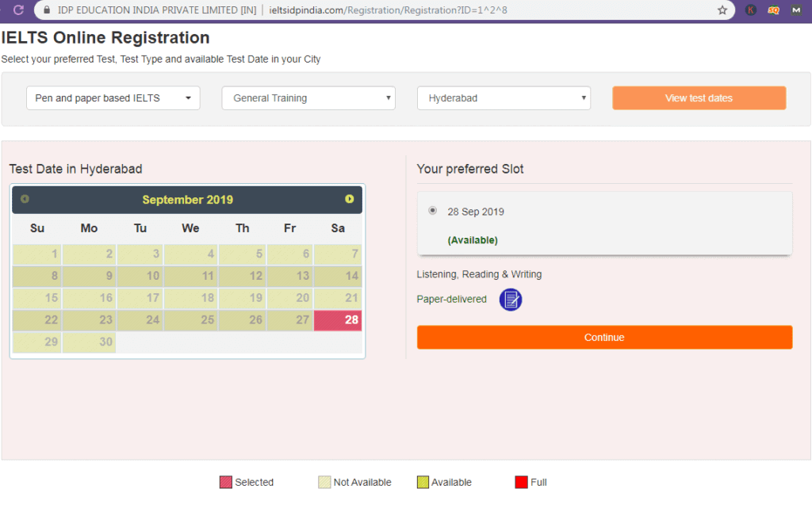Click the IELTS Online Registration heading
The width and height of the screenshot is (812, 512).
click(x=105, y=38)
